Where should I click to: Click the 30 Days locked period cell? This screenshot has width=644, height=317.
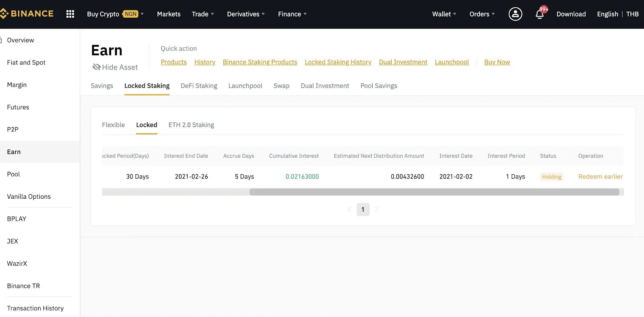tap(137, 177)
